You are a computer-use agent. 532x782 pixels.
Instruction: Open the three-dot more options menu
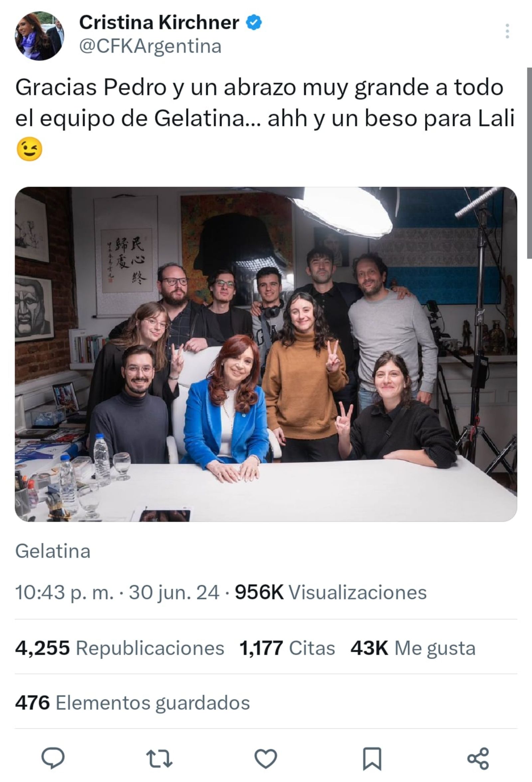[507, 31]
